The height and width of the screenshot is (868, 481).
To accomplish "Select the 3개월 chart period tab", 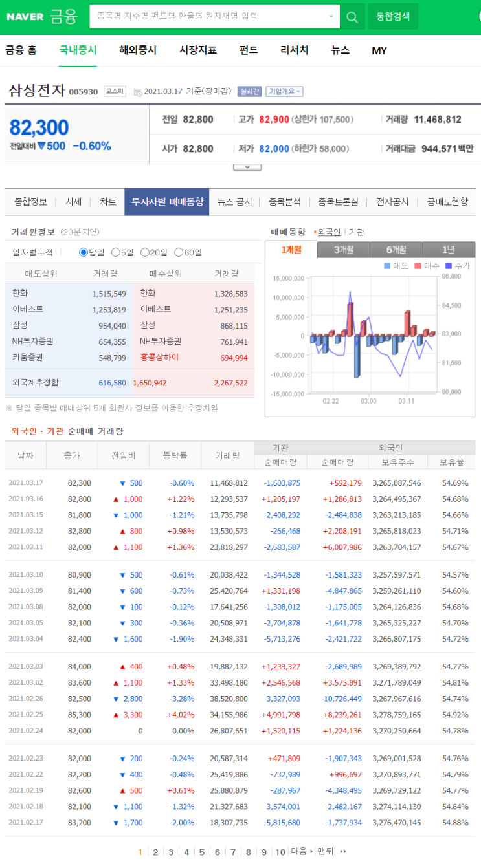I will tap(344, 250).
